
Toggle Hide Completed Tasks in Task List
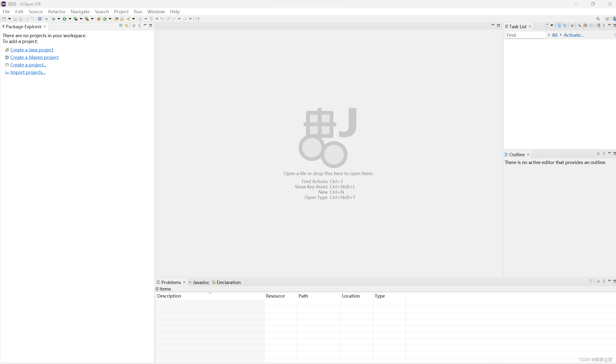click(580, 26)
